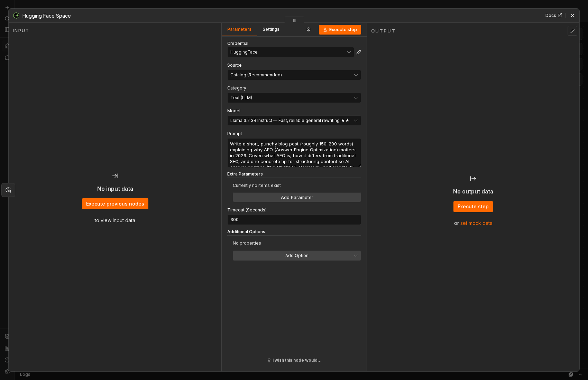
Task: Click Execute previous nodes button
Action: (x=115, y=204)
